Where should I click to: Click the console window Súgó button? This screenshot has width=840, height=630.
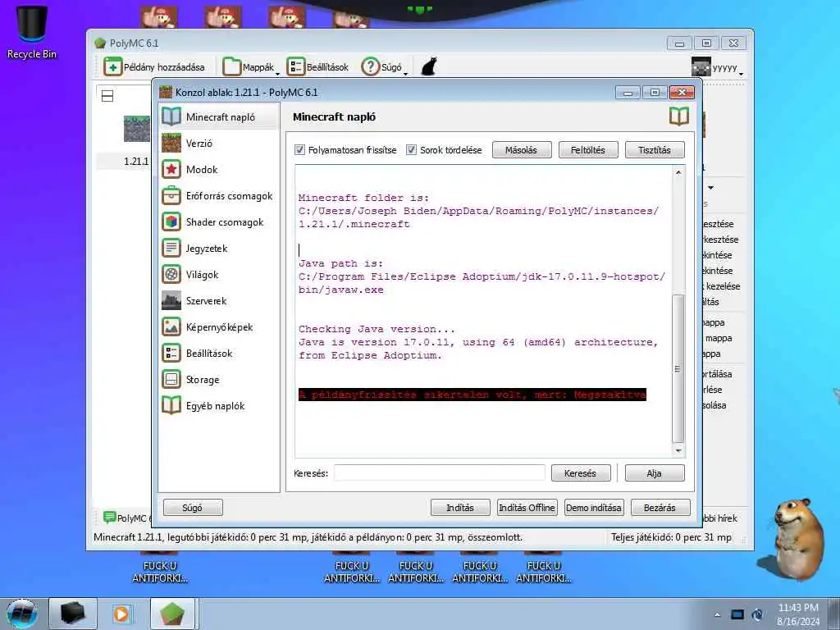coord(192,507)
